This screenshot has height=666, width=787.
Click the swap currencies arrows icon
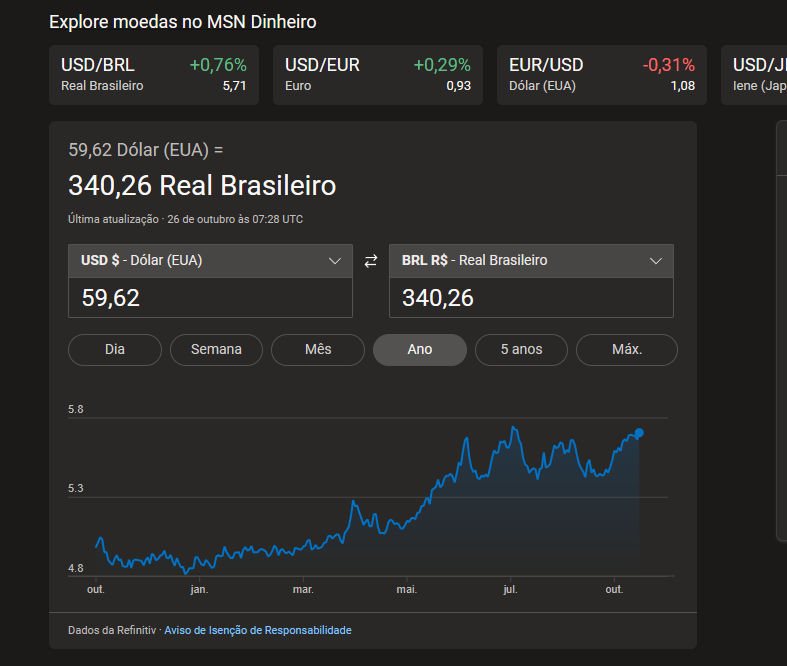click(x=371, y=261)
